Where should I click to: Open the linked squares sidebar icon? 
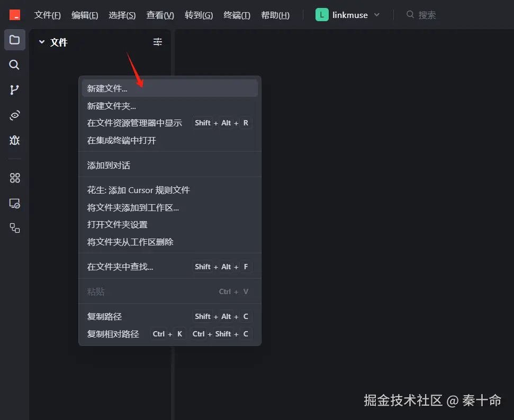pyautogui.click(x=14, y=228)
